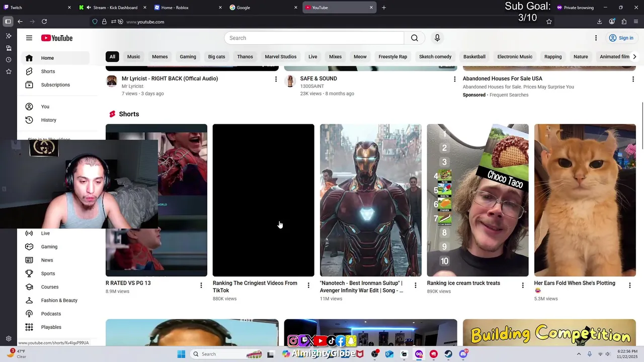Show more category chips with right arrow

tap(634, 57)
